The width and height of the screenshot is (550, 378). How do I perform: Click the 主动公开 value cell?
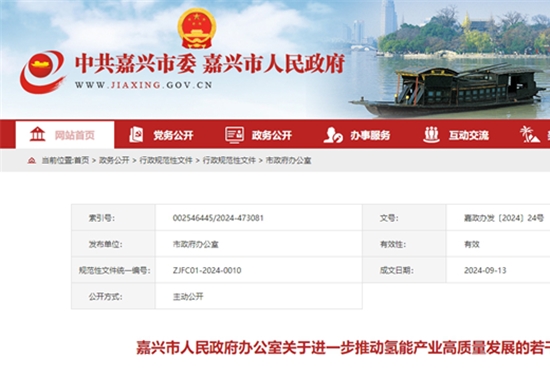click(x=259, y=296)
